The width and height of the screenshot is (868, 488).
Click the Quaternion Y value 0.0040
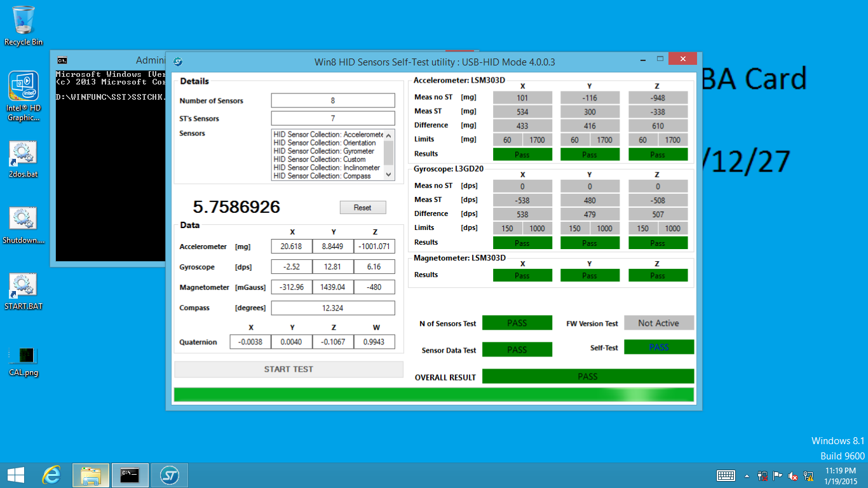click(292, 342)
